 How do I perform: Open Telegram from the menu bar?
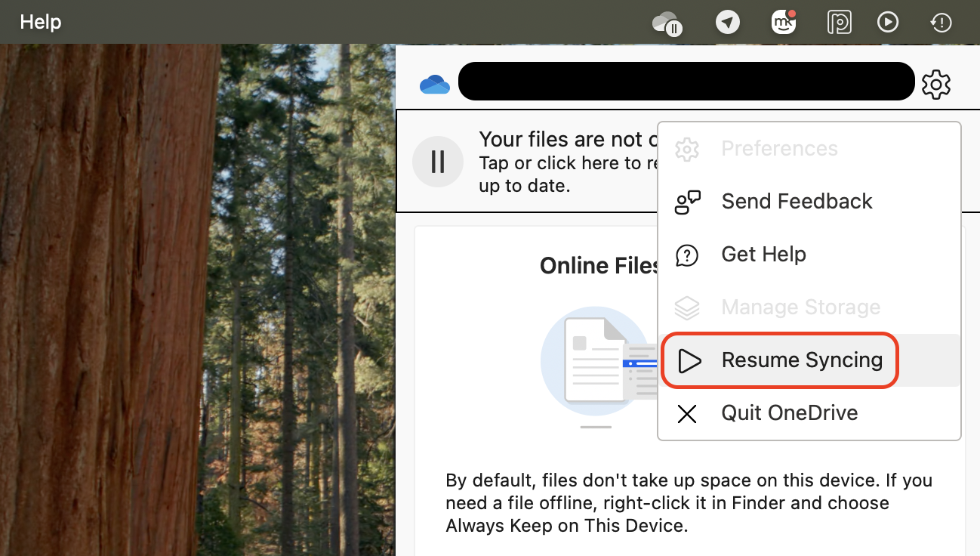pos(728,22)
